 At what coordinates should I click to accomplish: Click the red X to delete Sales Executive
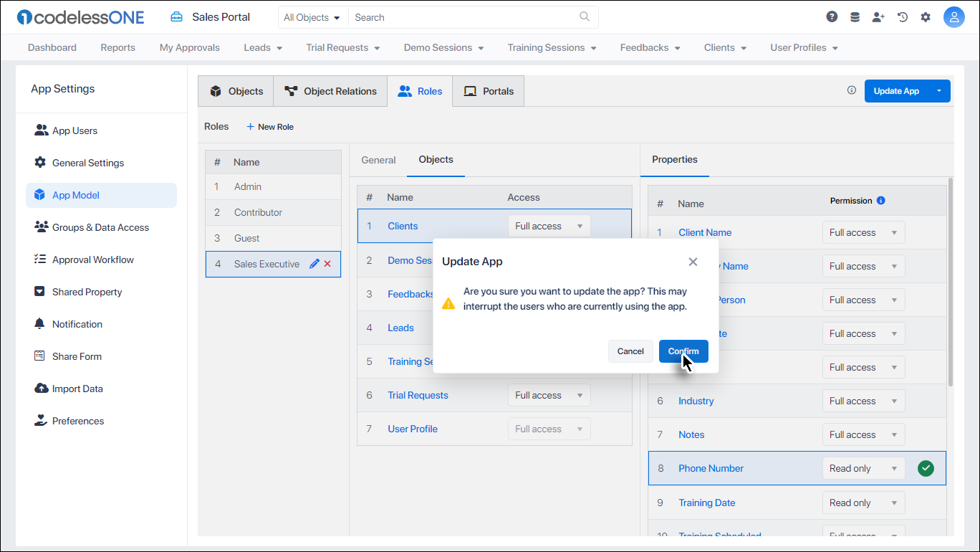(x=327, y=263)
